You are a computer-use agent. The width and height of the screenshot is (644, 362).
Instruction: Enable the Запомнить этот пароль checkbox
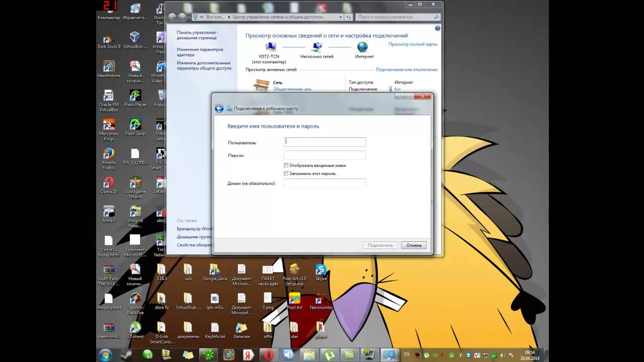[286, 173]
